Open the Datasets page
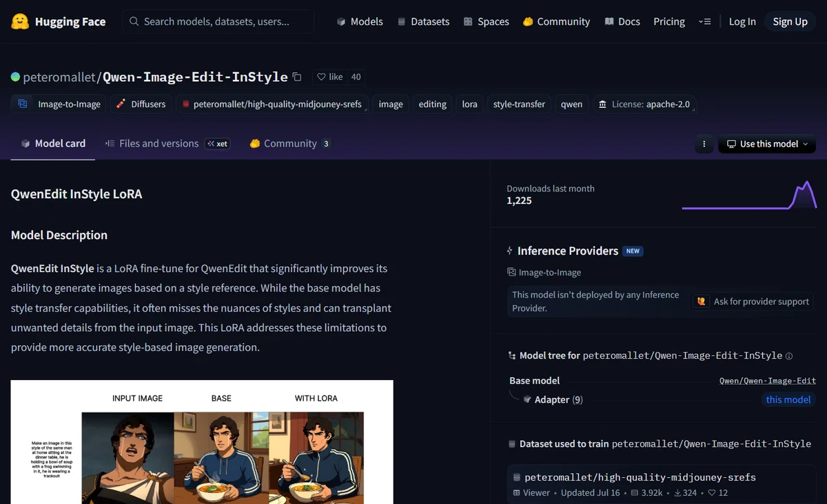Viewport: 827px width, 504px height. pyautogui.click(x=423, y=21)
